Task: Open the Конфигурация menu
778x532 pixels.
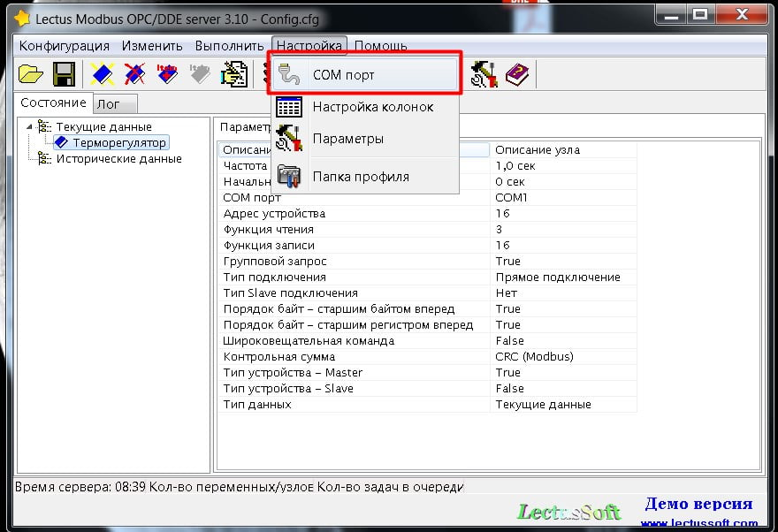Action: pos(65,46)
